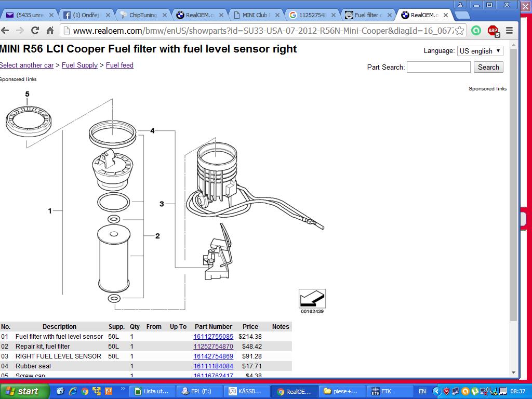
Task: Click the browser reload button
Action: tap(35, 31)
